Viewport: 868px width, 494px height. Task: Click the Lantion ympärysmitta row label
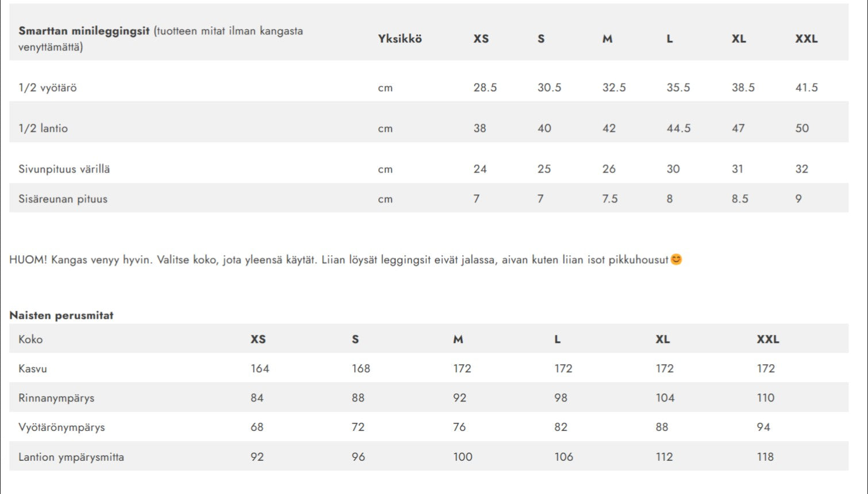pyautogui.click(x=71, y=457)
